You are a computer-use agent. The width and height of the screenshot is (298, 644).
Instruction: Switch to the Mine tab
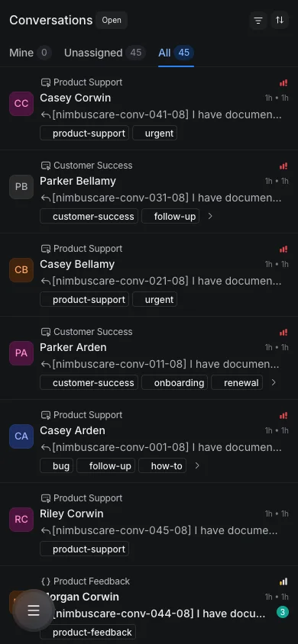30,53
